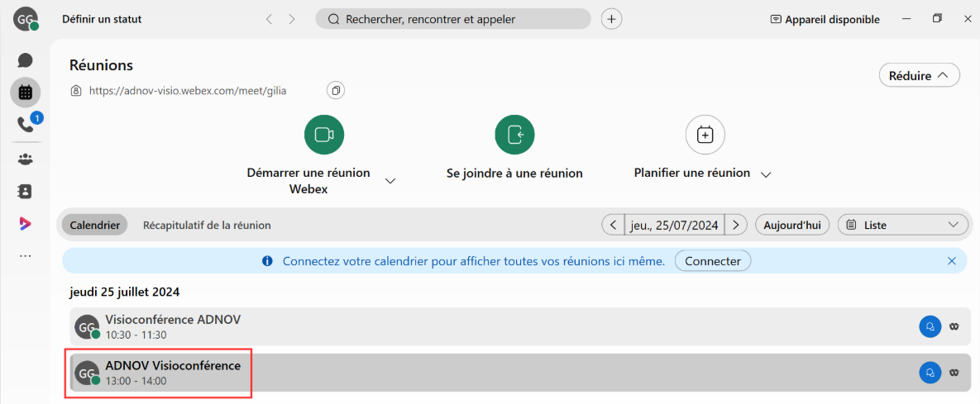Open the Messaging chat bubble icon
Viewport: 980px width, 404px height.
coord(25,60)
